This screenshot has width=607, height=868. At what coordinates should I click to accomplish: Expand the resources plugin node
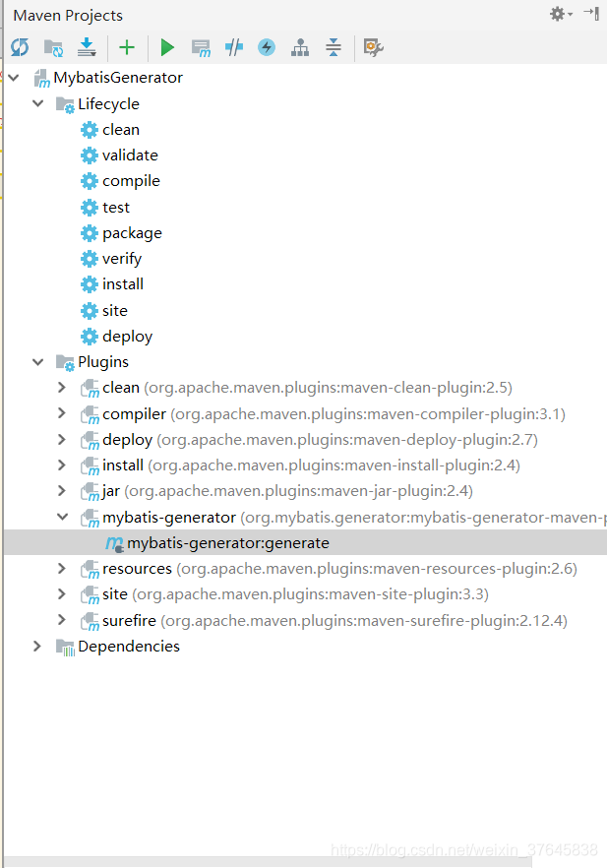tap(62, 569)
